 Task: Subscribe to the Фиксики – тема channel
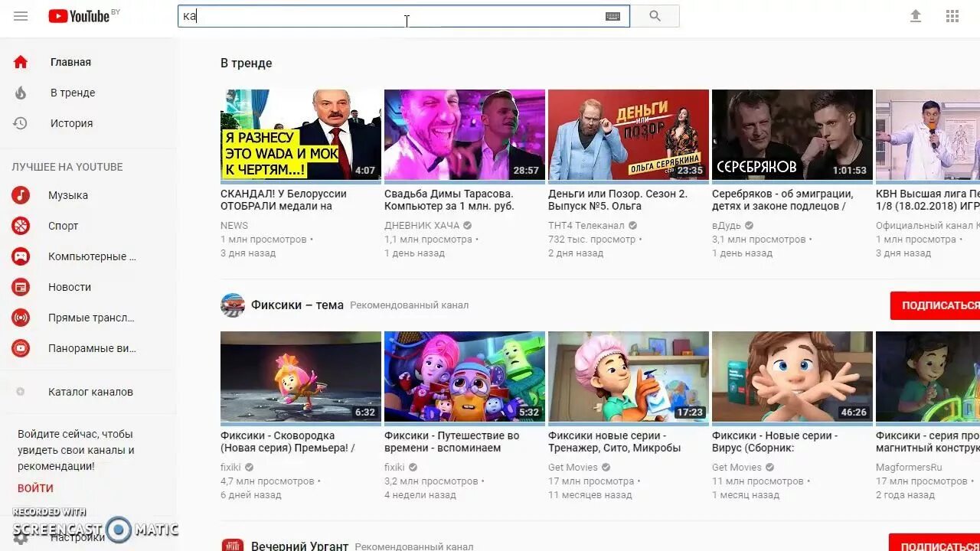[x=936, y=305]
